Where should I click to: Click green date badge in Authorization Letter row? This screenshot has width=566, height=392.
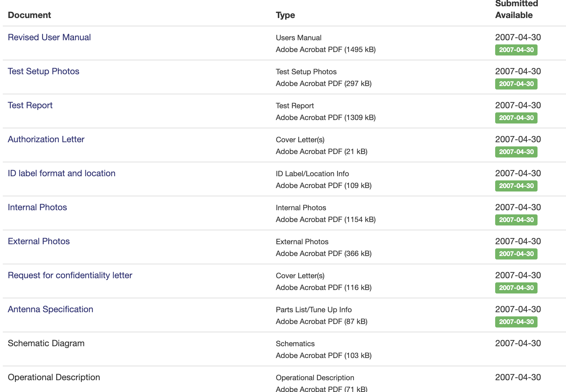click(x=516, y=152)
